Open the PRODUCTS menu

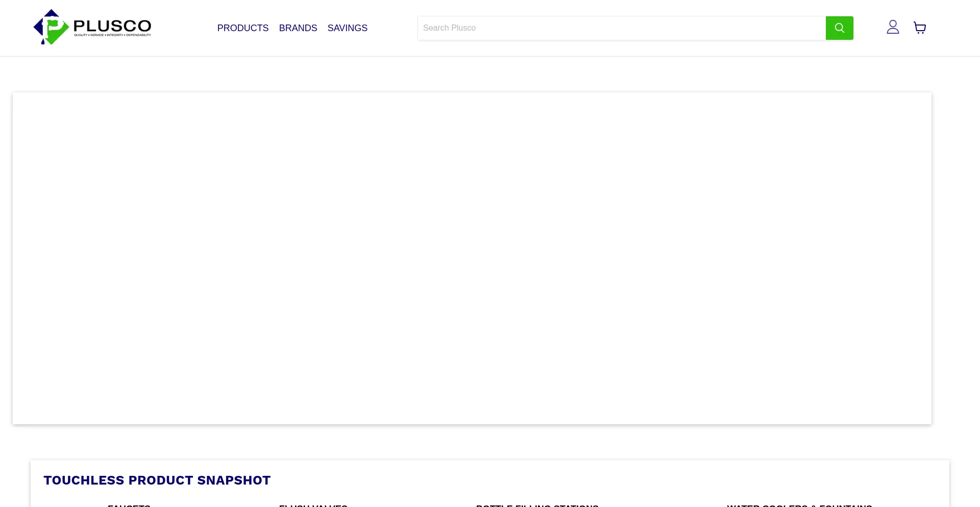[243, 28]
